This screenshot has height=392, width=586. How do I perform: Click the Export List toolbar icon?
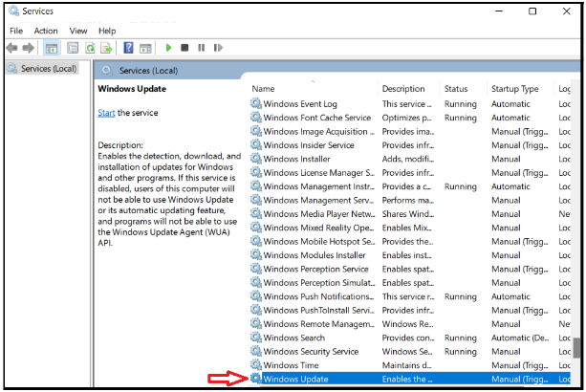106,48
